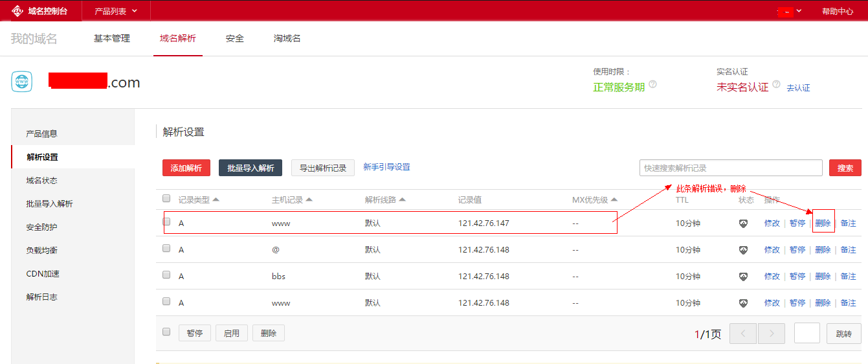Click the help icon beside 未实名认证
The width and height of the screenshot is (868, 364).
(775, 85)
